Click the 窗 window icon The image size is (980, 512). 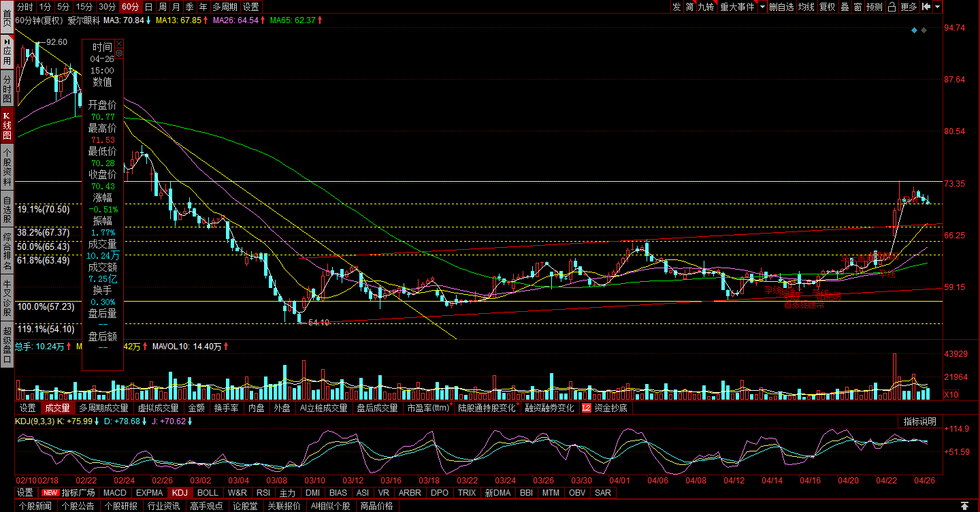point(857,7)
